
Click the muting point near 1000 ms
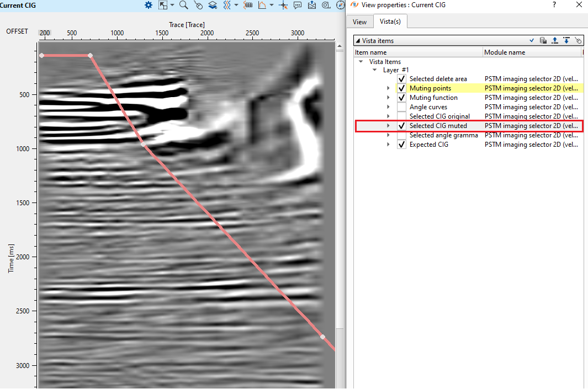click(143, 144)
